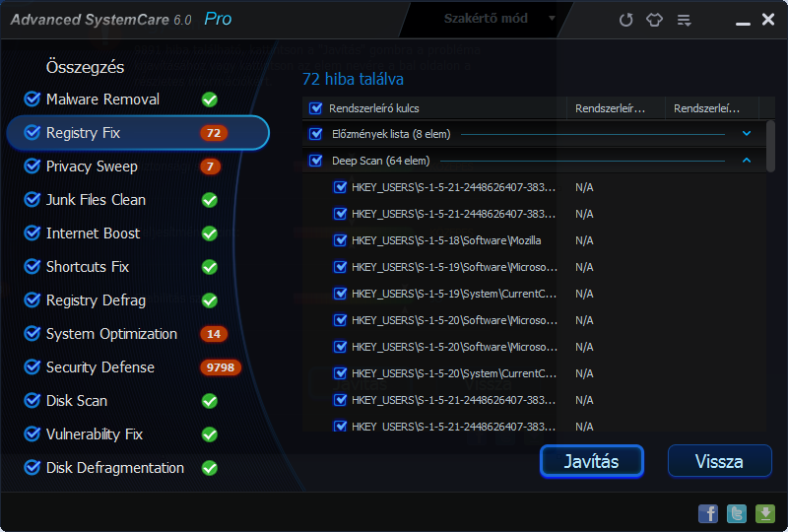Open the Twitter share icon

tap(737, 513)
